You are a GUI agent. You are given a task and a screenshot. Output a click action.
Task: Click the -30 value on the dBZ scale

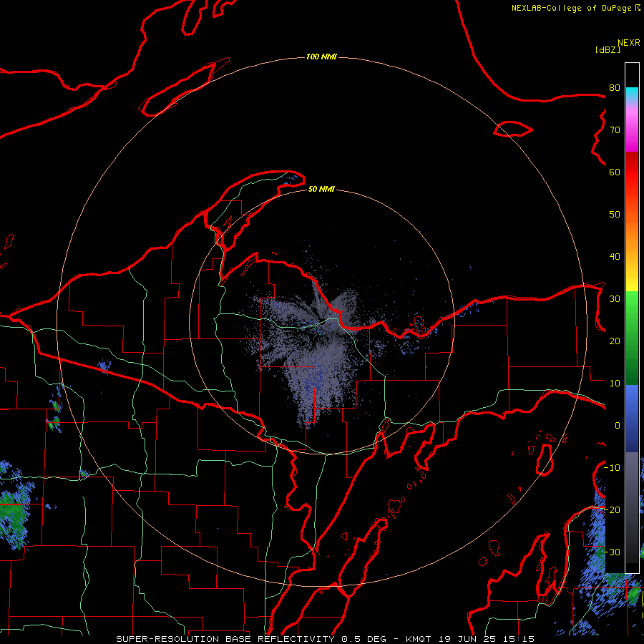612,552
